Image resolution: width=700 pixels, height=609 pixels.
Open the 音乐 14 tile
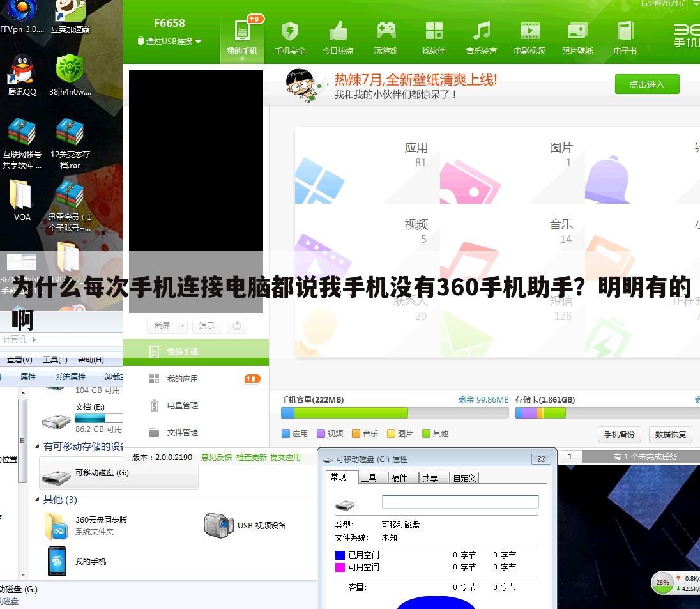[512, 243]
